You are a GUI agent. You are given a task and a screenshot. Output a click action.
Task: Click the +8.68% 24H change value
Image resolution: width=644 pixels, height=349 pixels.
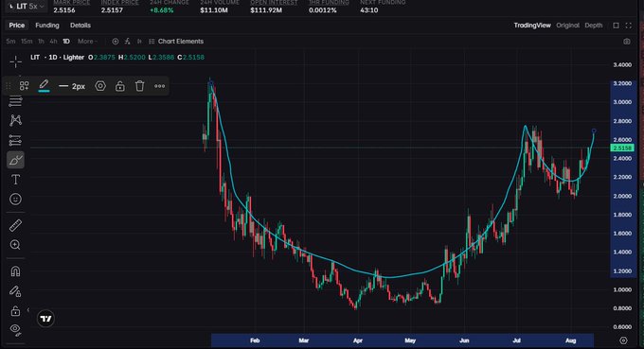161,10
